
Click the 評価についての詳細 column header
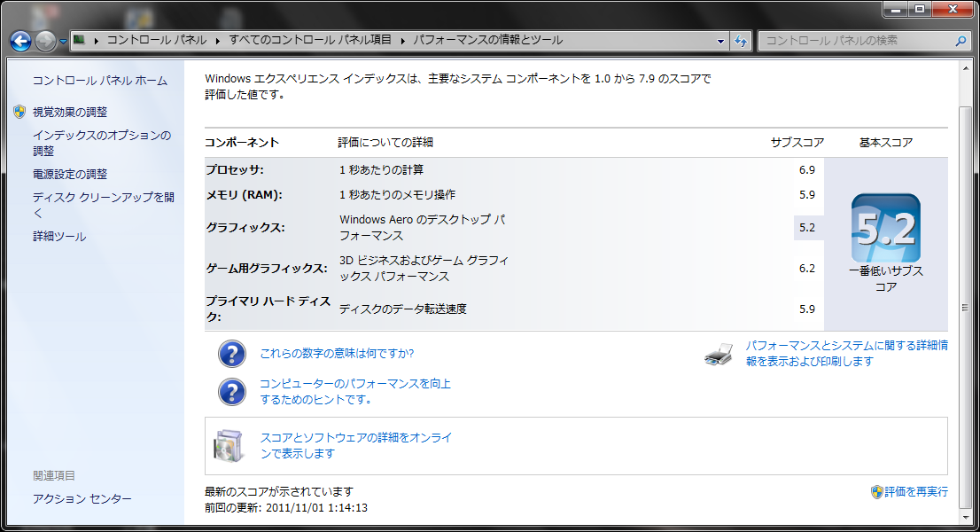385,143
